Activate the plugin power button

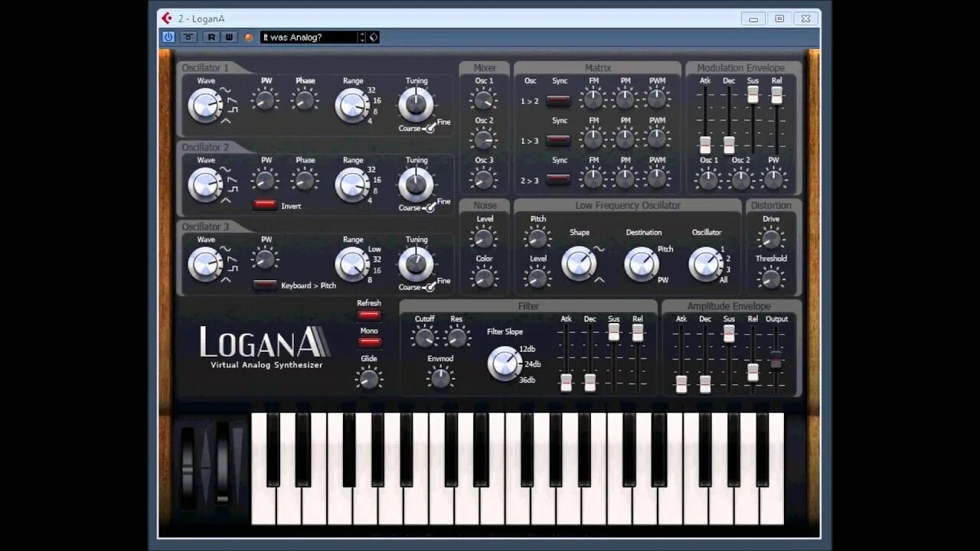pos(168,37)
